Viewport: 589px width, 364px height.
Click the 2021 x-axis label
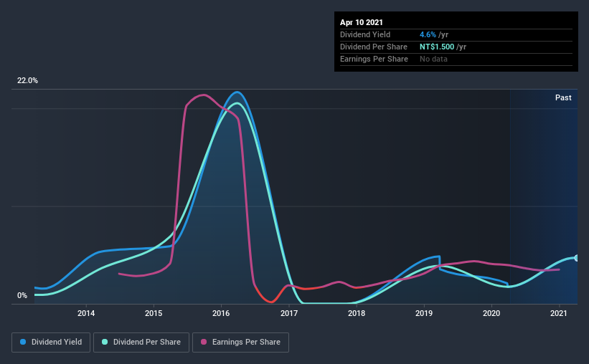(x=559, y=313)
